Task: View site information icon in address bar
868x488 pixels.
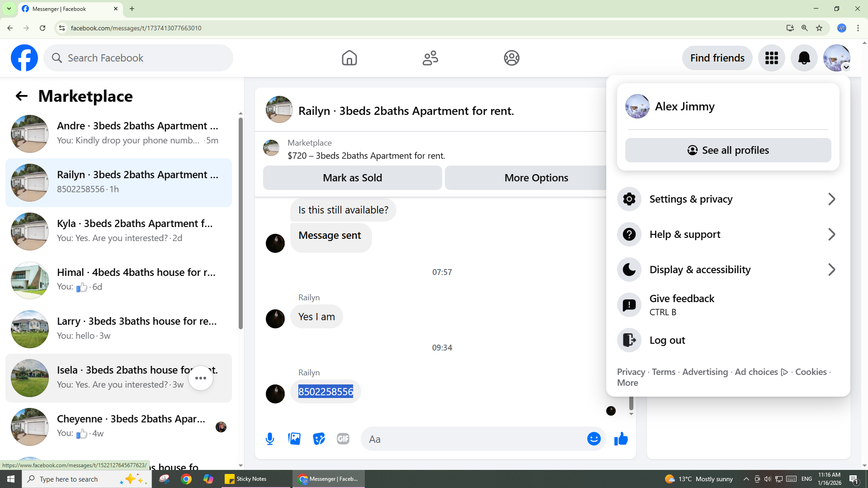Action: coord(62,28)
